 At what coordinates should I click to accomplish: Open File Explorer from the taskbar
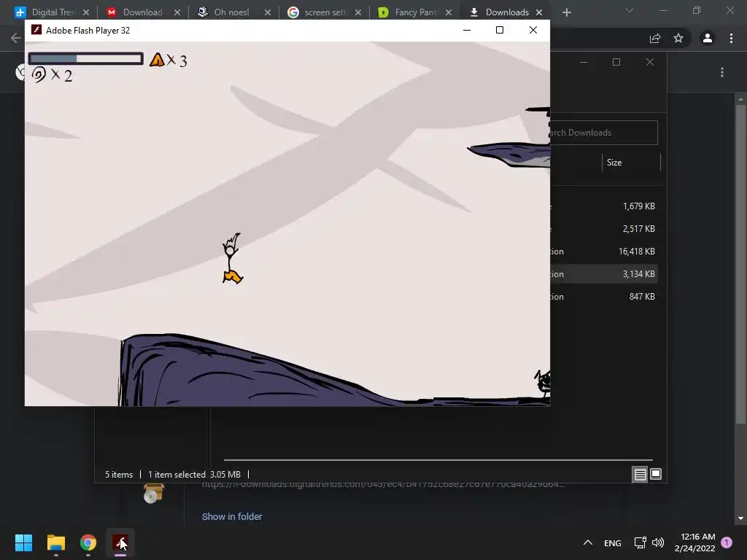point(56,542)
